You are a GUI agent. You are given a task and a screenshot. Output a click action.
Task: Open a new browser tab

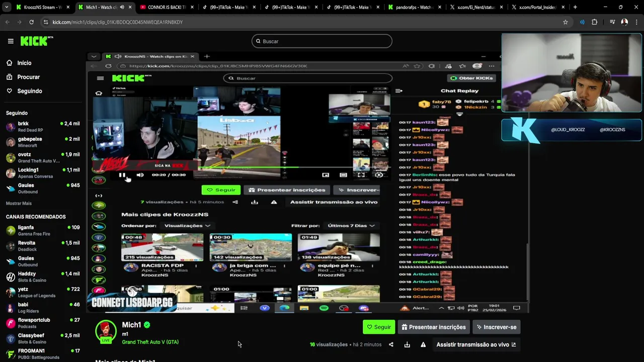[x=575, y=7]
